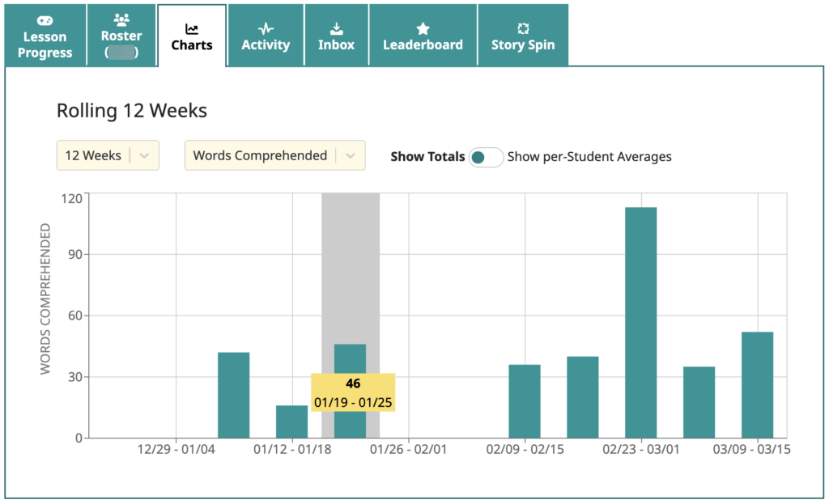This screenshot has height=504, width=829.
Task: Switch to the Leaderboard tab
Action: coord(423,35)
